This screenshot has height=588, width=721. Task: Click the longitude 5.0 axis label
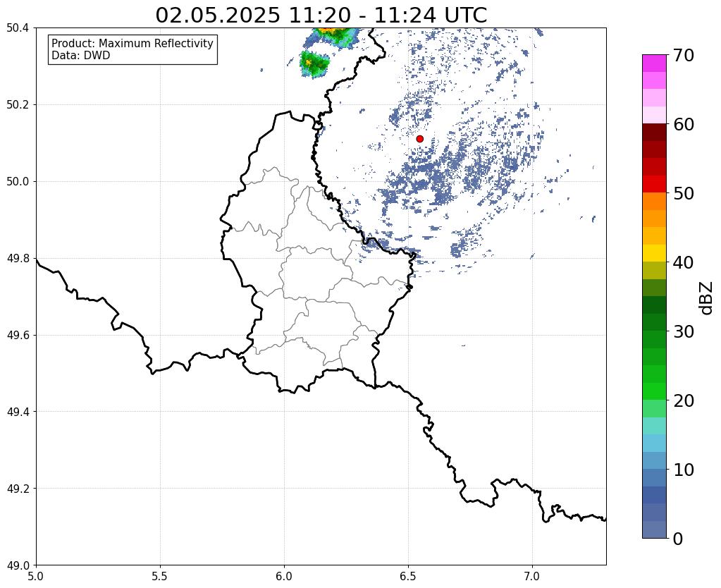(x=36, y=576)
